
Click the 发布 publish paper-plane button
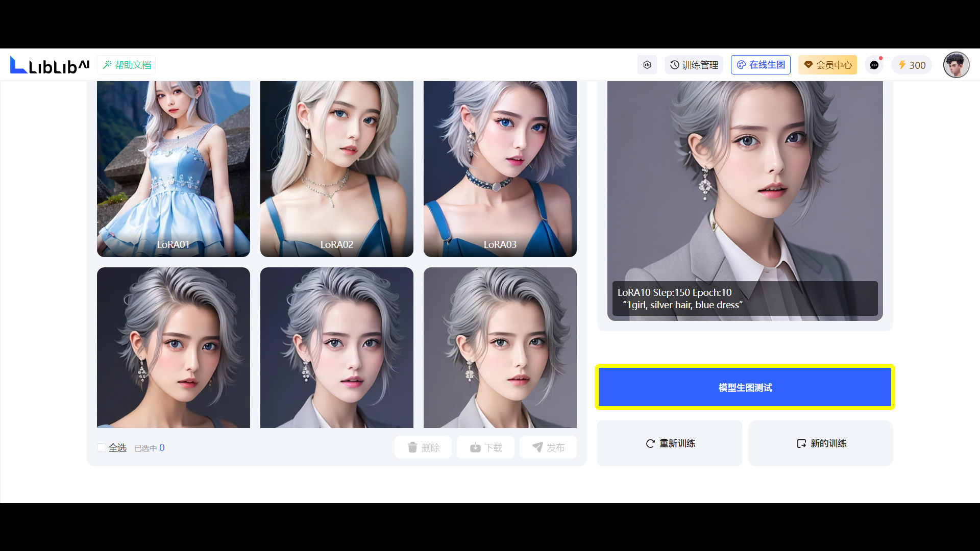pos(548,447)
